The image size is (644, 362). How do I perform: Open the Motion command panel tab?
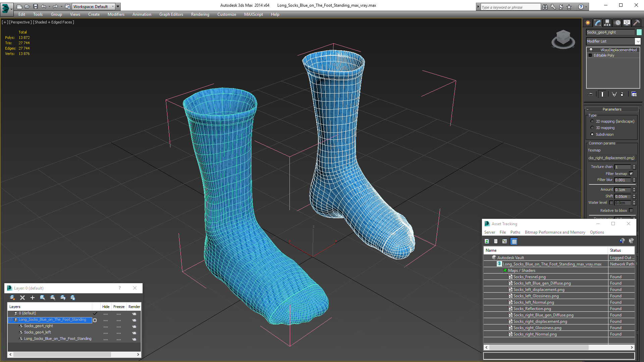(x=618, y=23)
